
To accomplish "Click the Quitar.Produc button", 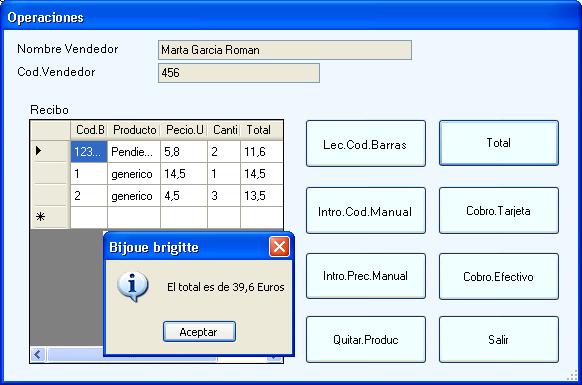I will point(366,339).
